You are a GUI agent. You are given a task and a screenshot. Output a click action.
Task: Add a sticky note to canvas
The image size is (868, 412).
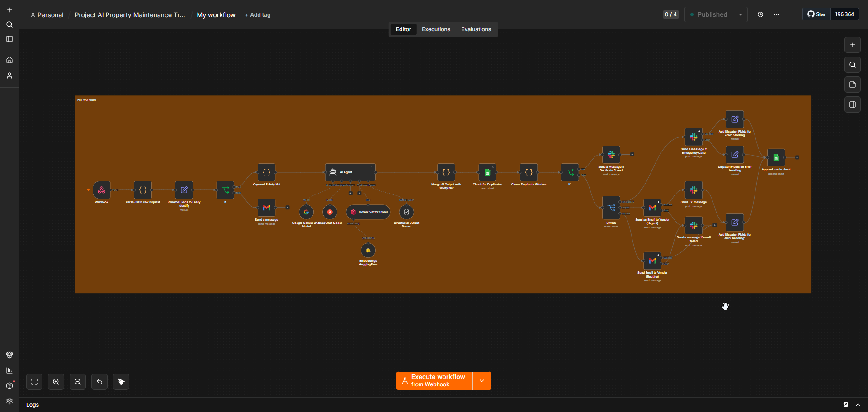pos(853,85)
